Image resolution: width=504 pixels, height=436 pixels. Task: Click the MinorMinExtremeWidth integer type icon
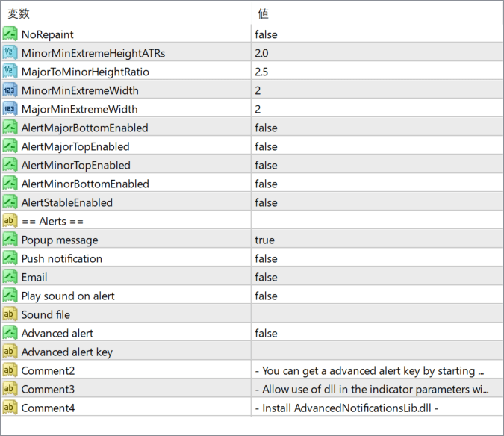pos(10,90)
